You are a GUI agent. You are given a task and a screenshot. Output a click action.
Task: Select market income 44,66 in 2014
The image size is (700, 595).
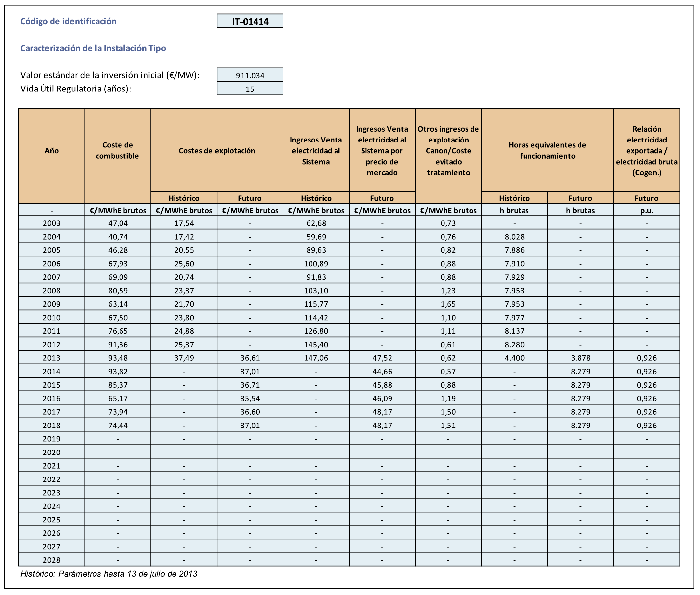tap(382, 372)
